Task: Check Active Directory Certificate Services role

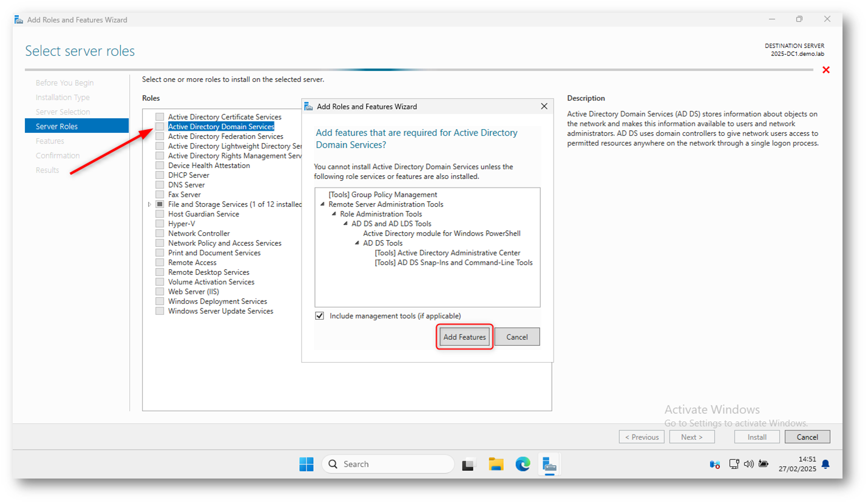Action: click(160, 116)
